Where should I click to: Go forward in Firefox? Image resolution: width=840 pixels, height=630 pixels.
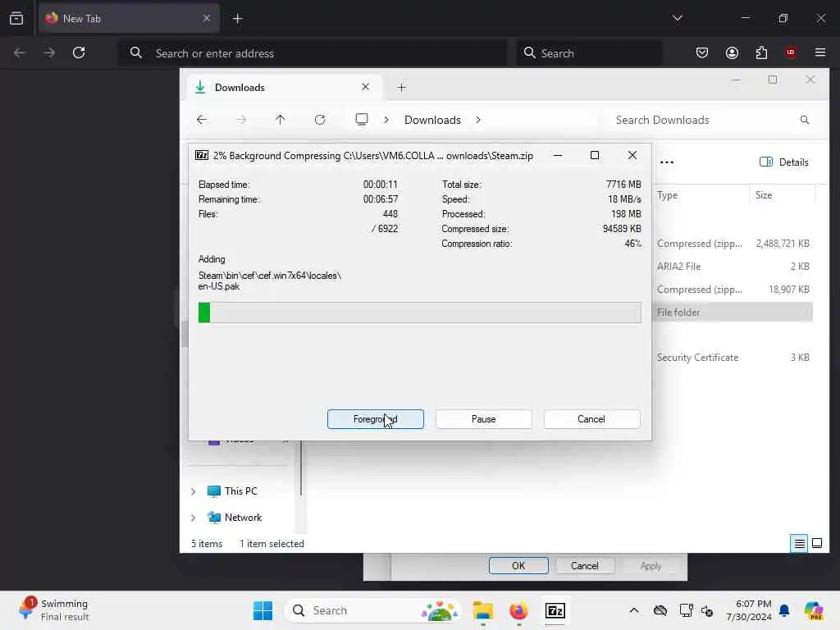pos(49,52)
